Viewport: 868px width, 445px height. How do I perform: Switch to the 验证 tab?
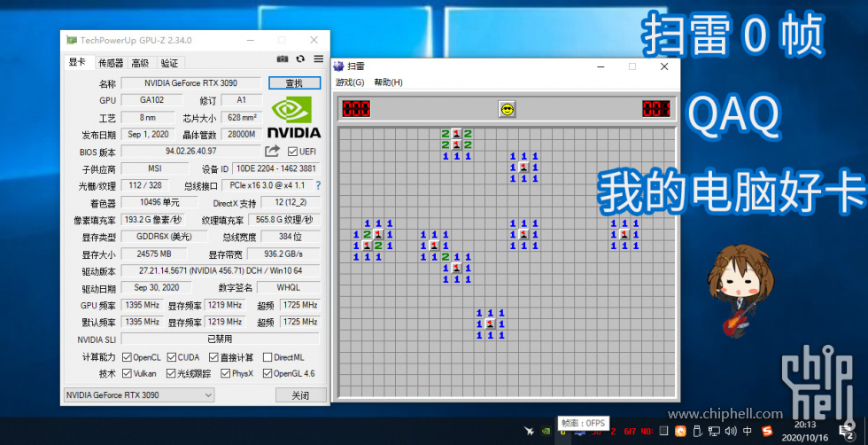pos(170,63)
